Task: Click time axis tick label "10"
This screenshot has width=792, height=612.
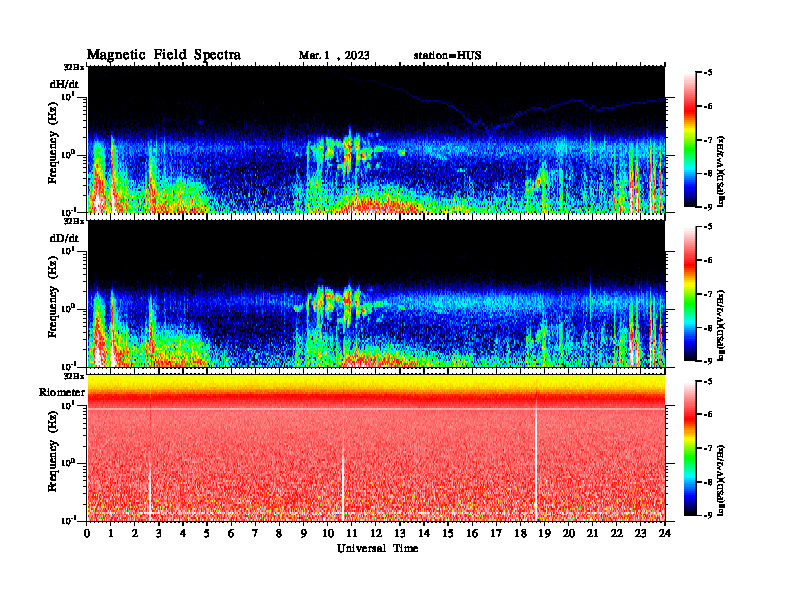Action: [328, 534]
